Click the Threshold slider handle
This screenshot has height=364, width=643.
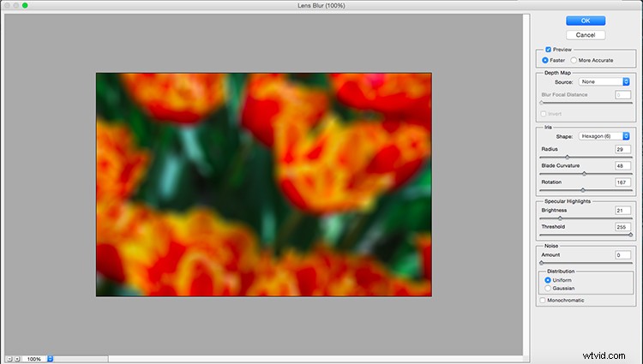tap(631, 235)
